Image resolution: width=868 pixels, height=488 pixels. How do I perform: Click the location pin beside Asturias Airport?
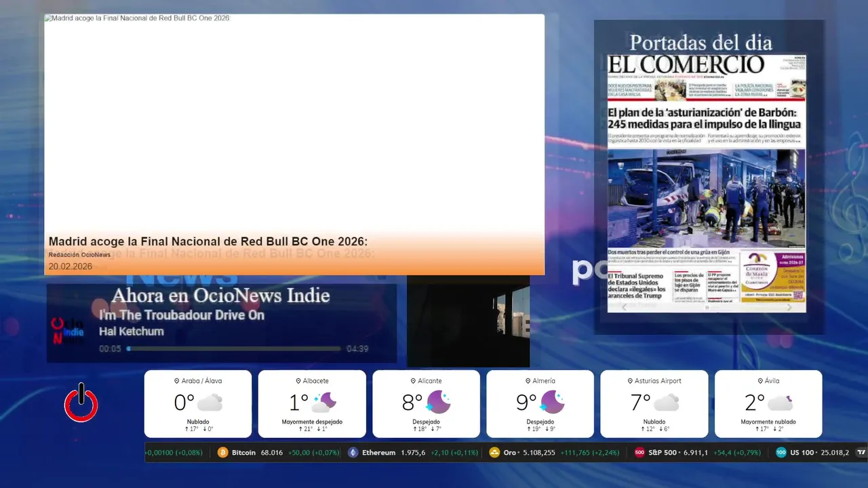(630, 381)
